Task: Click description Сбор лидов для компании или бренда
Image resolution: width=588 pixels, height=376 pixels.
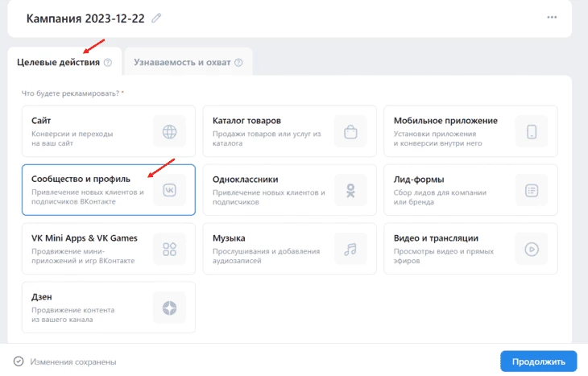Action: pyautogui.click(x=440, y=197)
